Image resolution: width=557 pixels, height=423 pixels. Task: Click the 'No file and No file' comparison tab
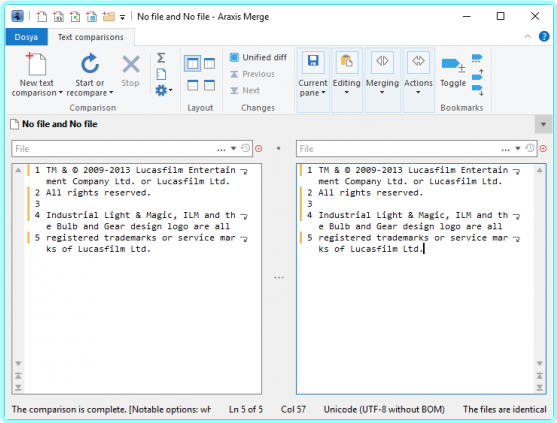pos(54,124)
